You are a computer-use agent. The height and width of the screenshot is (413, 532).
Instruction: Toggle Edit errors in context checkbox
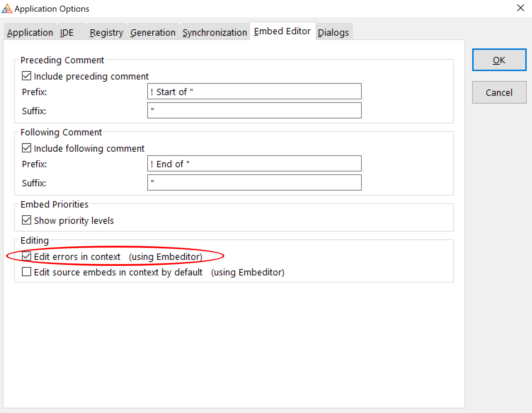[27, 256]
